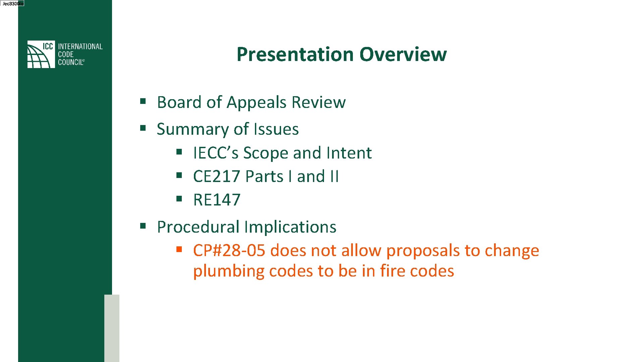The height and width of the screenshot is (362, 644).
Task: Select CE217 Parts I and II bullet
Action: point(266,176)
